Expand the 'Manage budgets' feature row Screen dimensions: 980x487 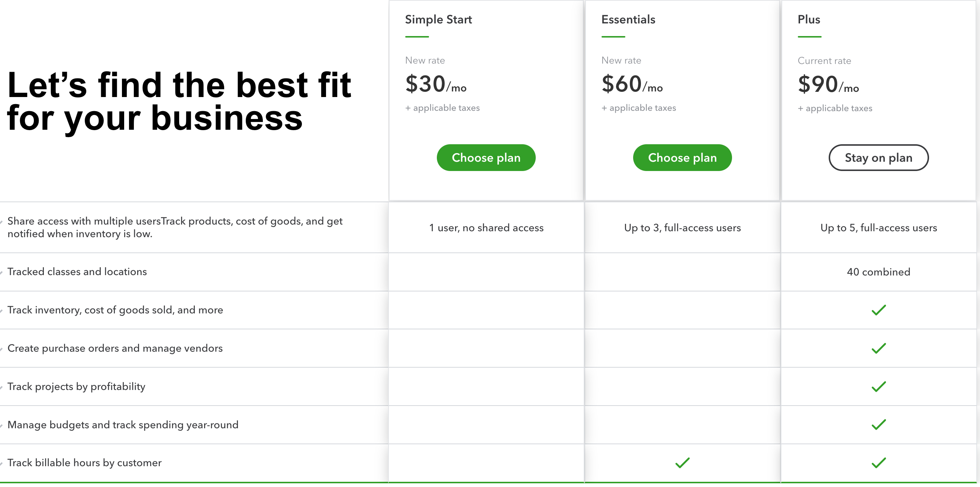point(2,425)
